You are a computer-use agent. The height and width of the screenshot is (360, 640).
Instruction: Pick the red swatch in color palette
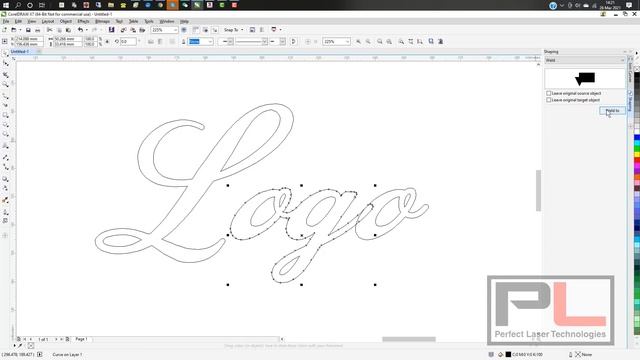[637, 161]
